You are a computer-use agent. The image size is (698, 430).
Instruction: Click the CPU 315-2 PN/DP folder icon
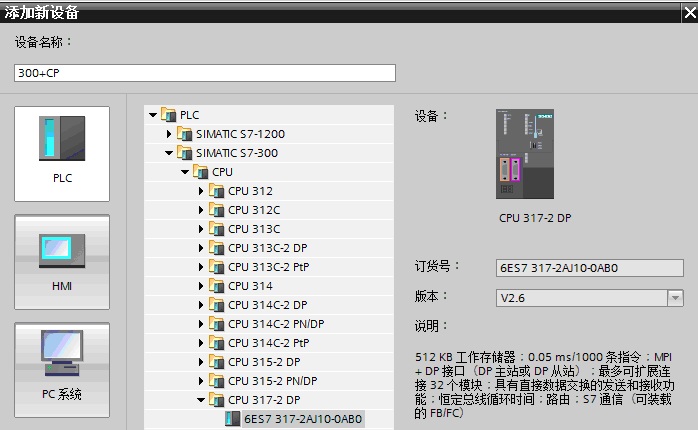point(216,381)
